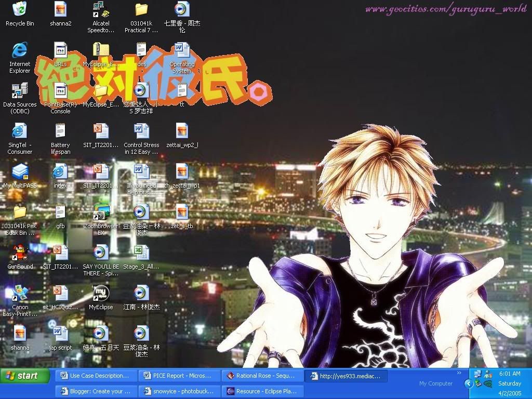532x399 pixels.
Task: Select the Battery lifespan text file
Action: point(60,131)
